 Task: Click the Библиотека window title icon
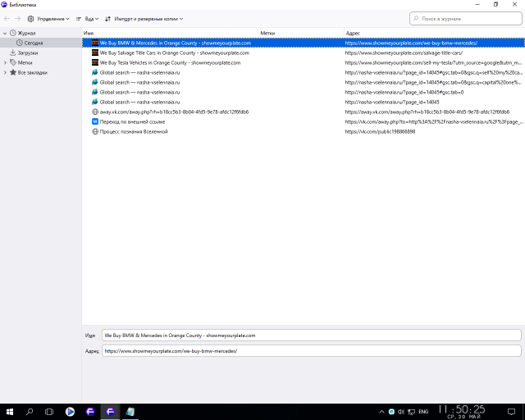4,5
